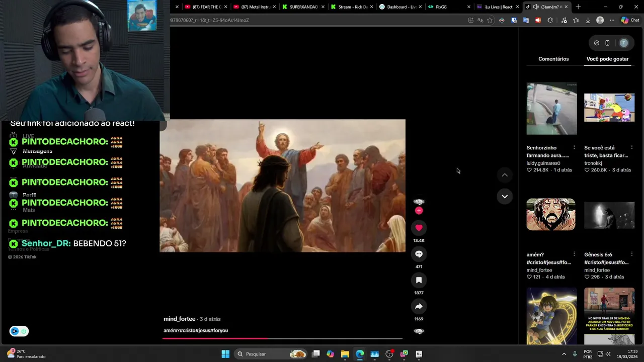Open the spinning sound disc near the caption
Viewport: 644px width, 362px height.
[x=419, y=331]
